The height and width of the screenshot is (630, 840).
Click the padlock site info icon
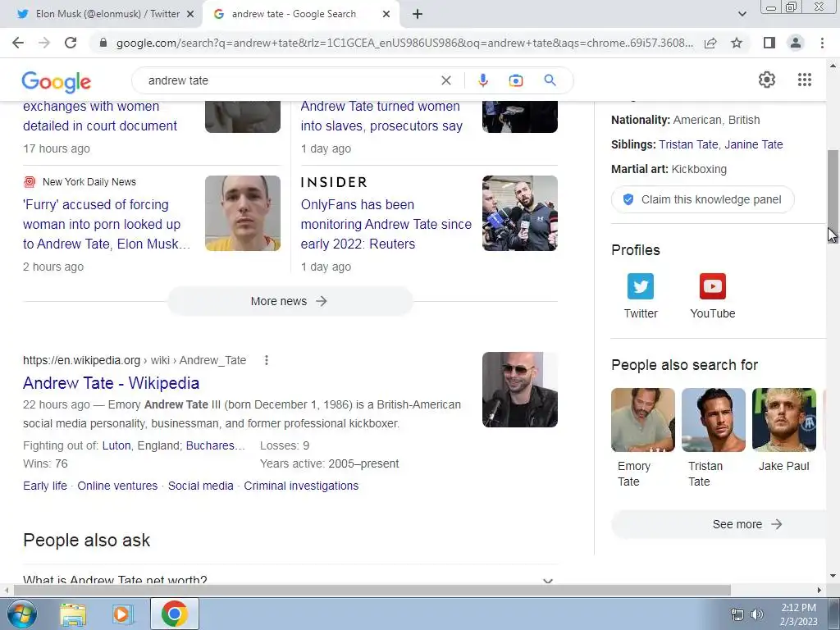[x=103, y=43]
